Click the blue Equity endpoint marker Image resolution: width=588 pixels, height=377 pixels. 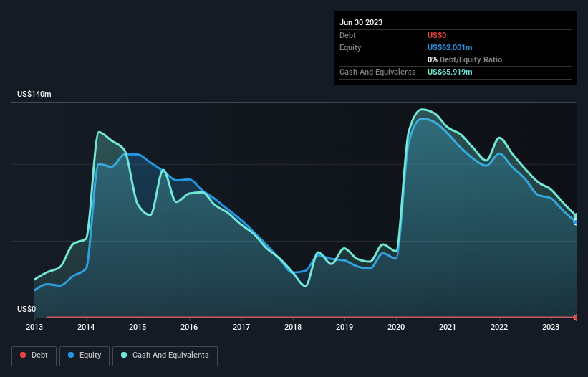(x=576, y=222)
